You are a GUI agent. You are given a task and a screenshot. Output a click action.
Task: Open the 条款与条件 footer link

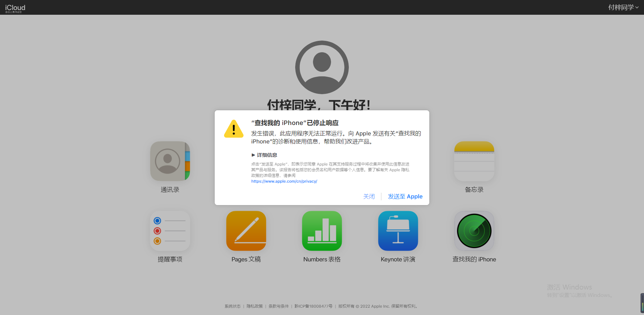pyautogui.click(x=278, y=306)
